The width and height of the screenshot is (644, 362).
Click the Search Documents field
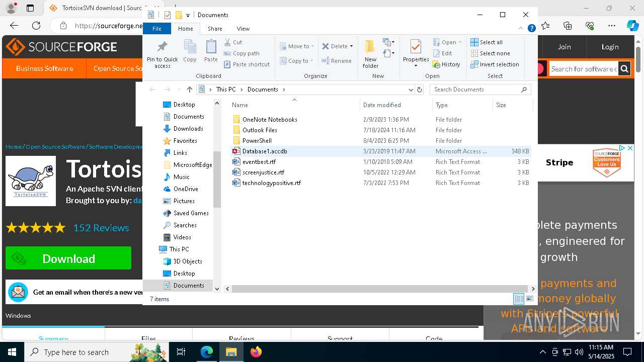tap(480, 89)
